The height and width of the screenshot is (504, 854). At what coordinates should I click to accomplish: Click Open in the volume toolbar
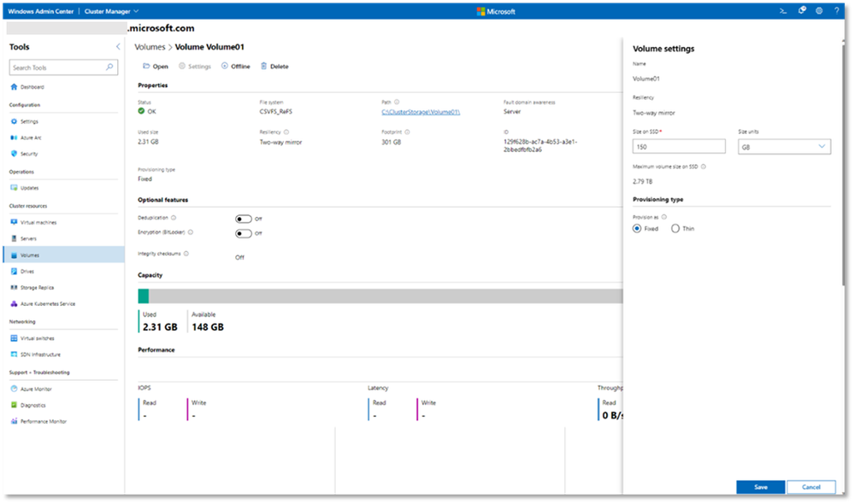156,67
